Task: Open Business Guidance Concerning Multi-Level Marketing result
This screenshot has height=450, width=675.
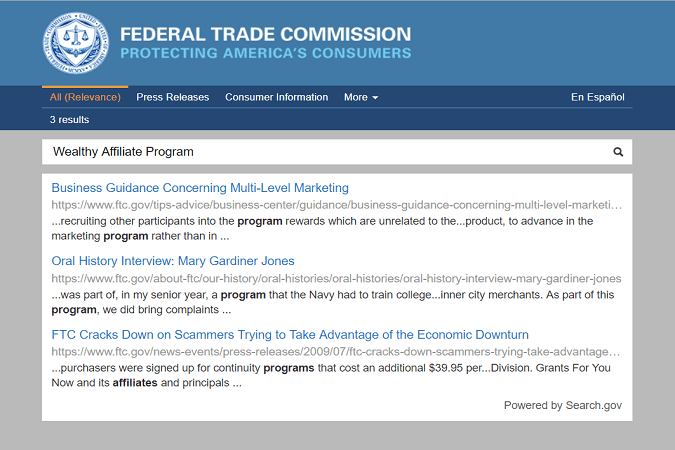Action: pyautogui.click(x=200, y=187)
